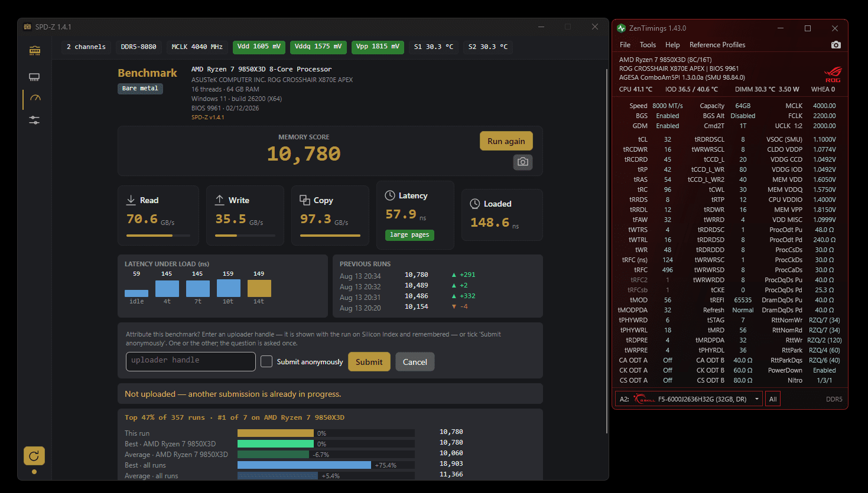Click the Vdd 1605 mV chip
The height and width of the screenshot is (493, 868).
259,47
